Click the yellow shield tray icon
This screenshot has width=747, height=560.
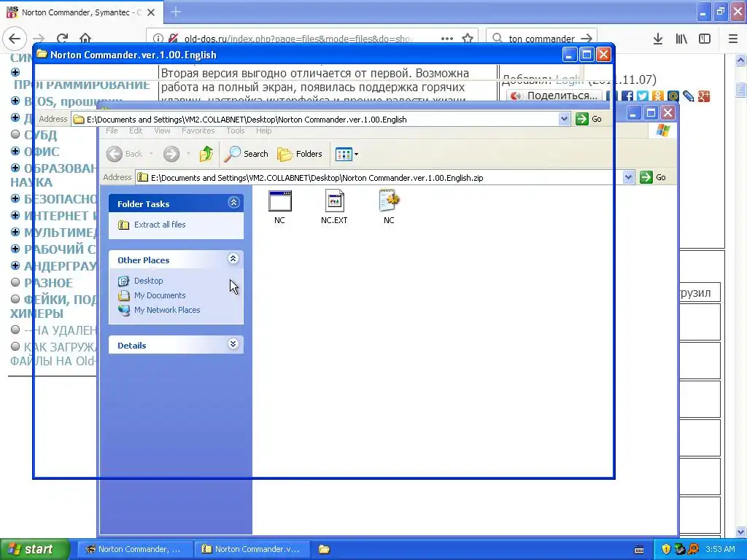665,549
